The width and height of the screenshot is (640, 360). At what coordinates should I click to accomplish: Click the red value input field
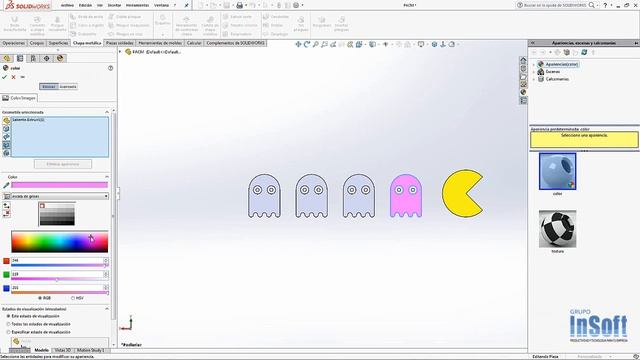[57, 260]
